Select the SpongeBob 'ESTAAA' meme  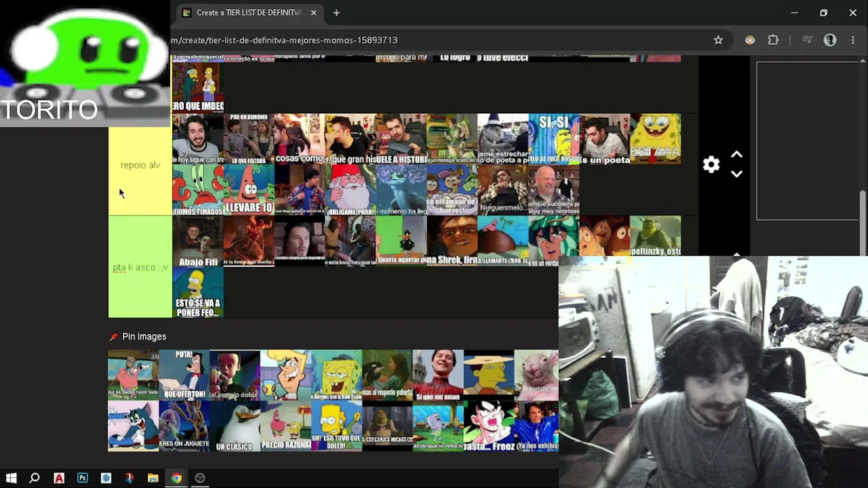pos(656,139)
